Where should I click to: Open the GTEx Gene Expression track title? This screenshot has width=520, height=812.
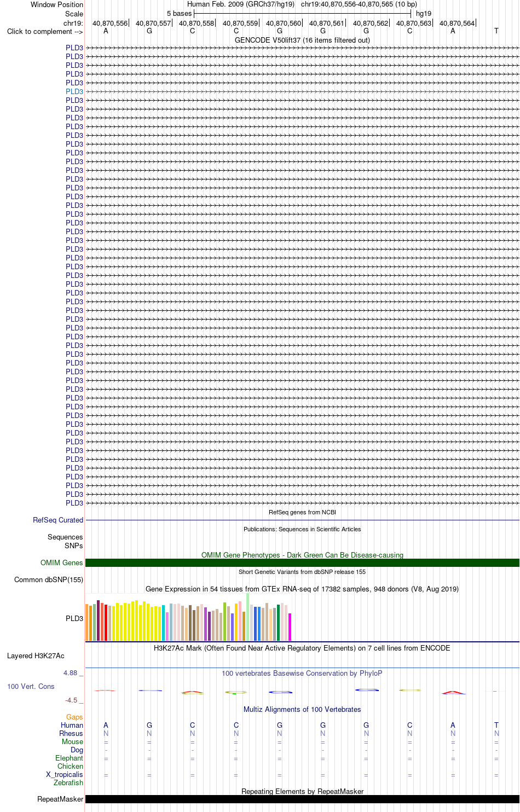[302, 589]
